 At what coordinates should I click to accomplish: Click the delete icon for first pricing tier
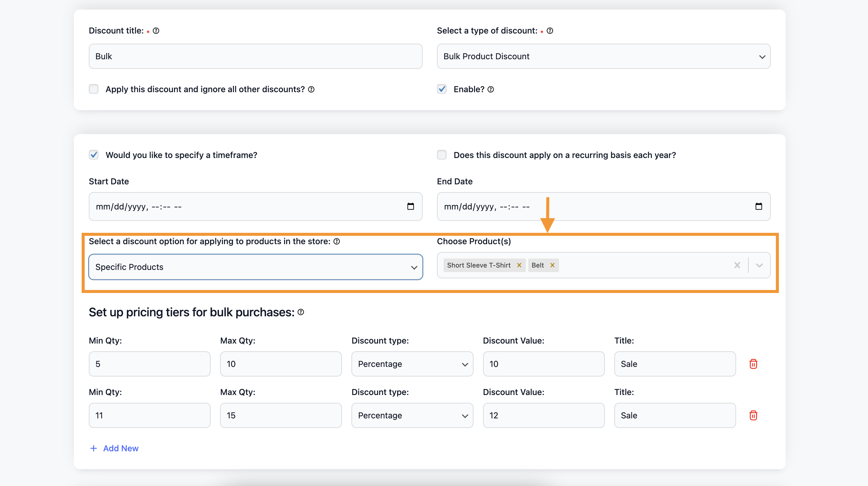point(753,364)
